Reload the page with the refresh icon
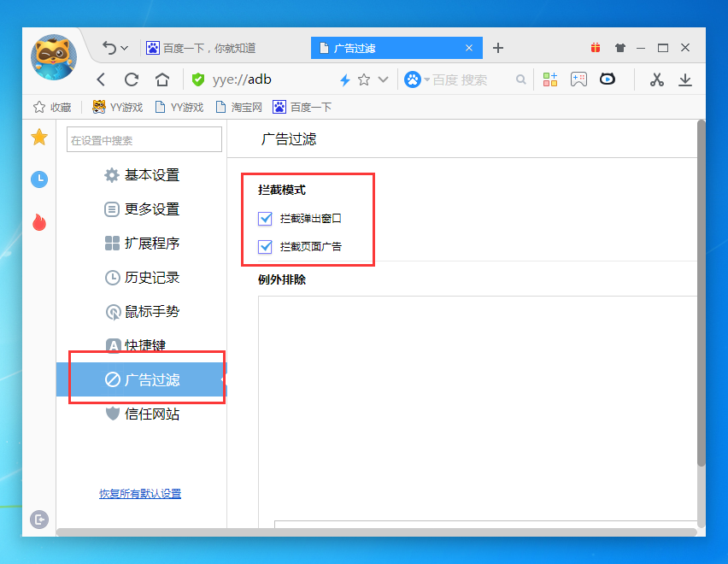This screenshot has width=728, height=564. pyautogui.click(x=131, y=79)
